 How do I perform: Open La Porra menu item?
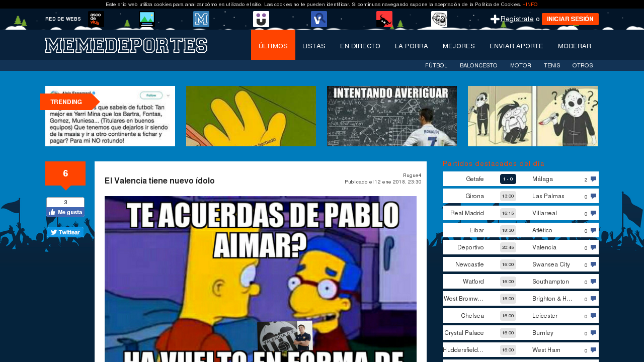(412, 46)
